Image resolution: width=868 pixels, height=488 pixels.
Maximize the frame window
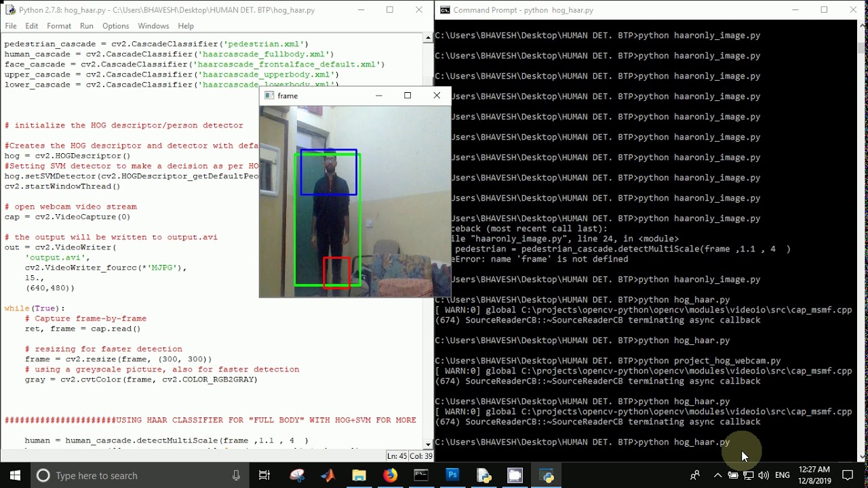408,96
